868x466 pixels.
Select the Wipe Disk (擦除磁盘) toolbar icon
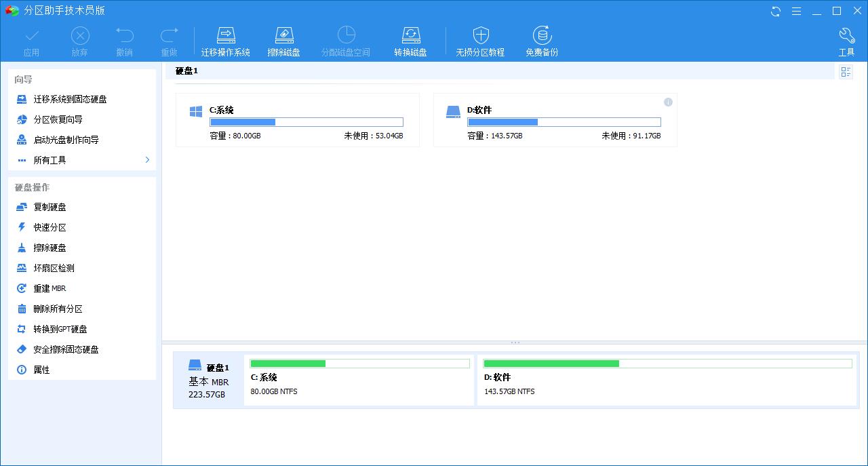283,35
